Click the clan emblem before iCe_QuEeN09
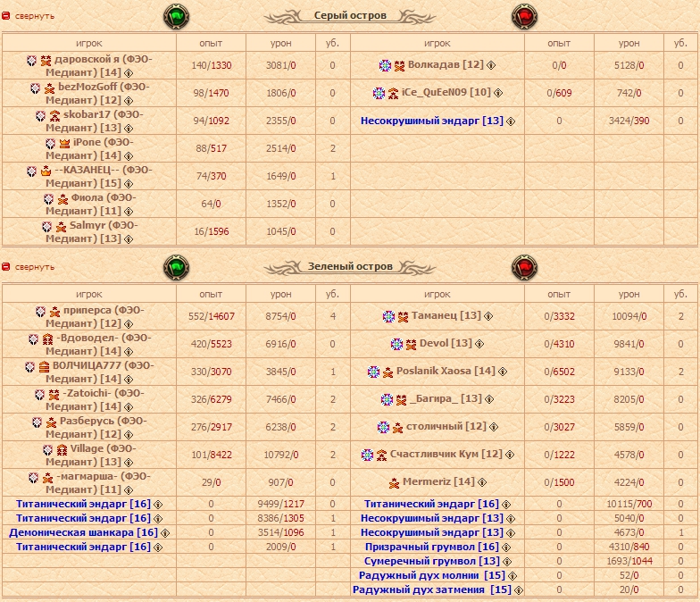 pos(379,93)
